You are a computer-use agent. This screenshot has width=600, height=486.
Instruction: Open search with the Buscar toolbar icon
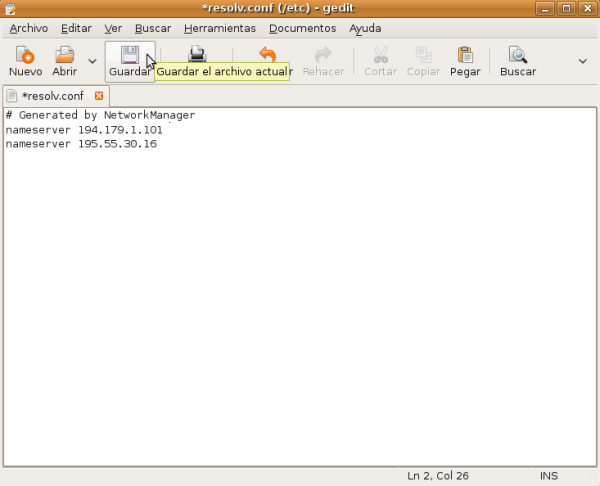click(517, 55)
